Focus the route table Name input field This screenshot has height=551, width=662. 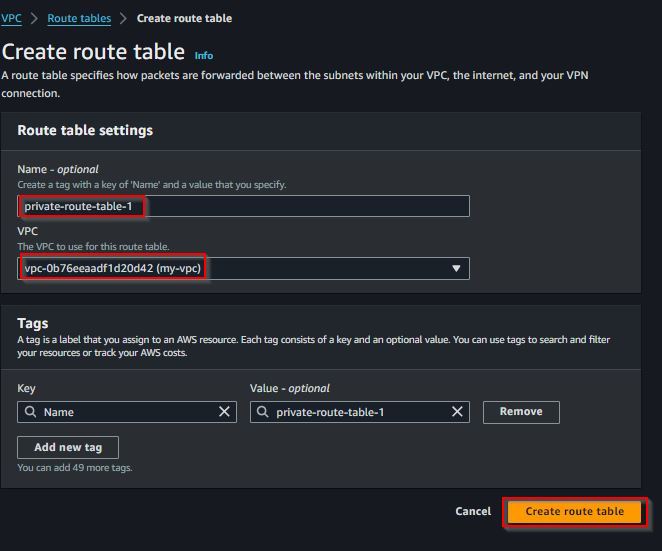(x=243, y=206)
